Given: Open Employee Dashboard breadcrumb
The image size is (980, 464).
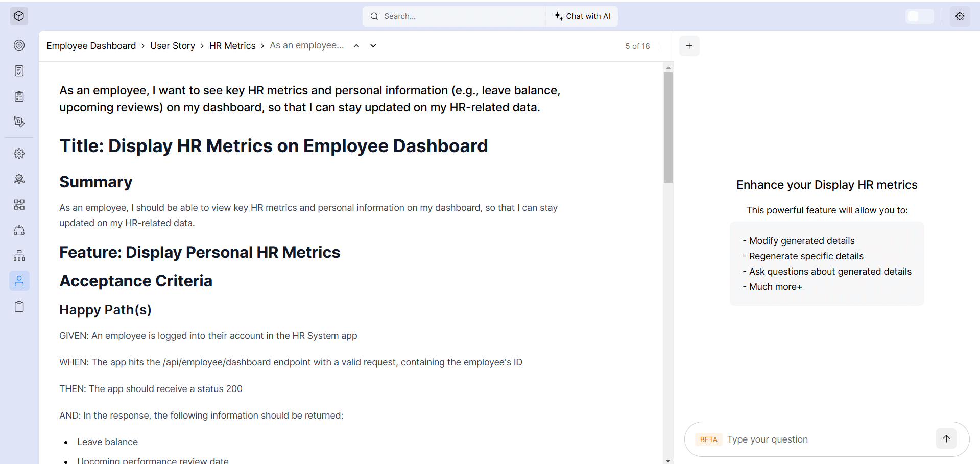Looking at the screenshot, I should [91, 46].
